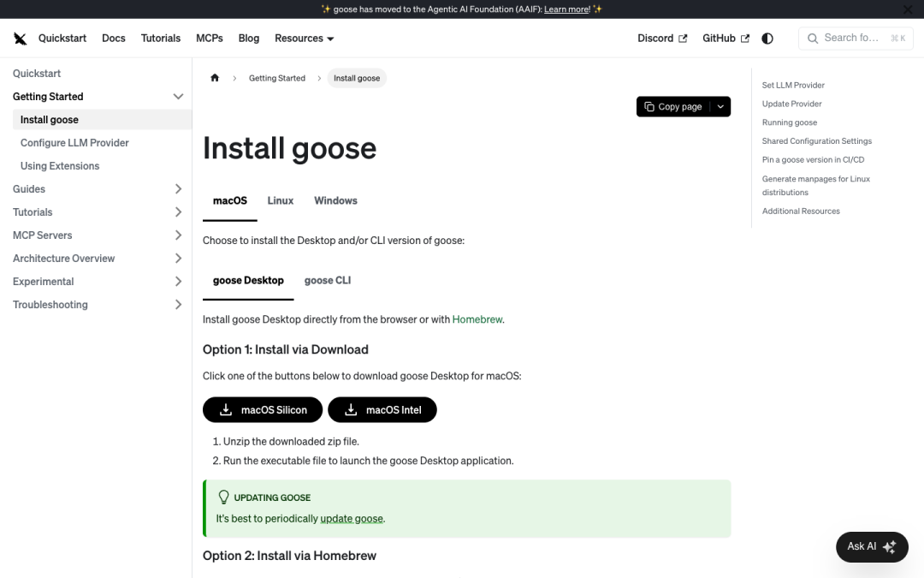Focus the search input field

(x=856, y=39)
